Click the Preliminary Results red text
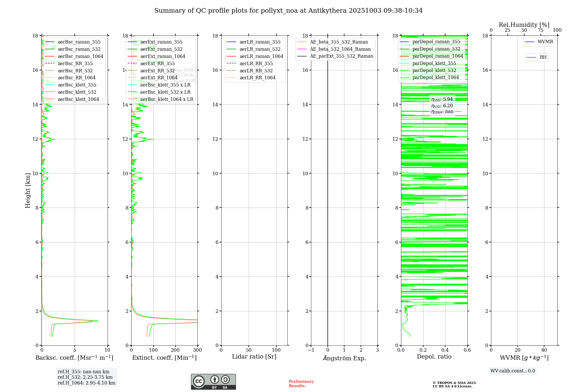This screenshot has height=392, width=577. pos(301,384)
